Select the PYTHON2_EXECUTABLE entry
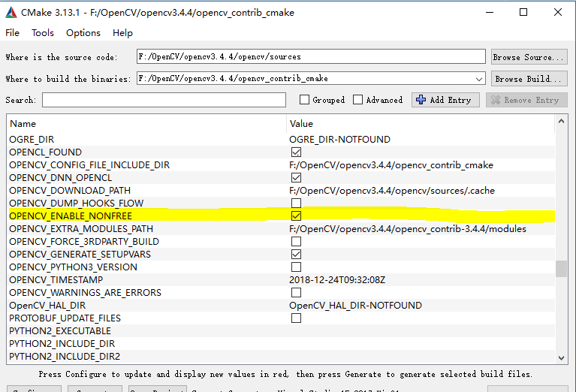The width and height of the screenshot is (576, 392). click(x=60, y=331)
